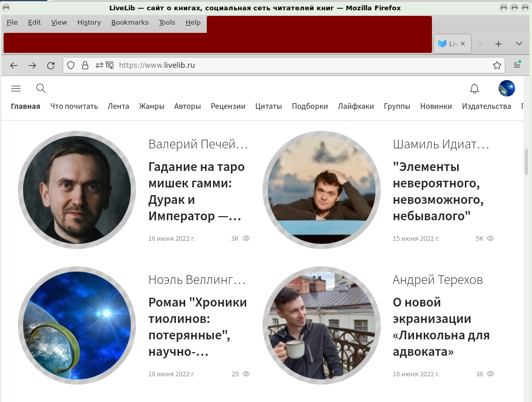Open the Tools menu

[x=167, y=23]
